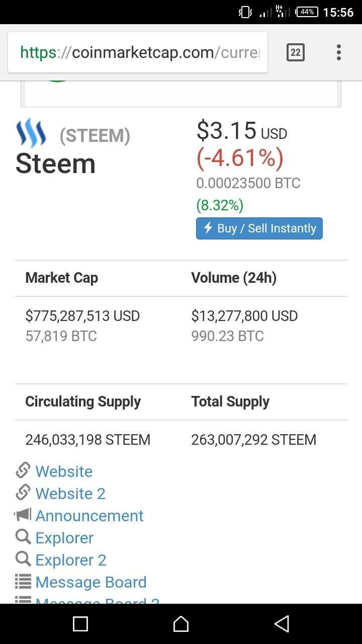The image size is (362, 644).
Task: Open the Website link
Action: click(64, 471)
